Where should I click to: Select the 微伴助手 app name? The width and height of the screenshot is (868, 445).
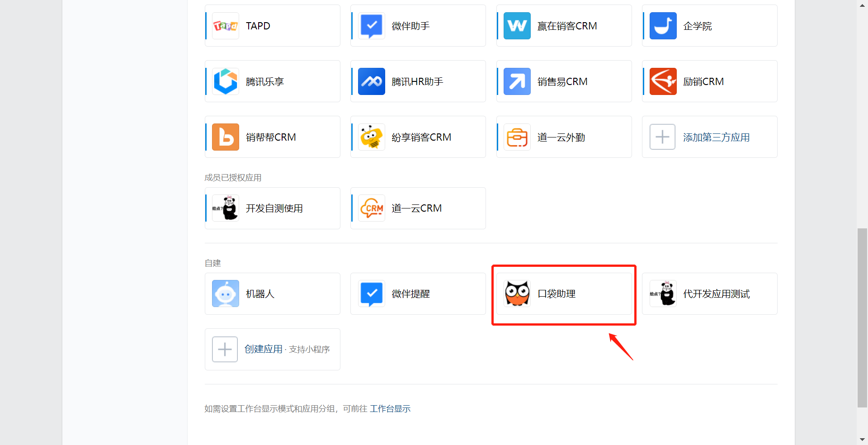click(410, 26)
